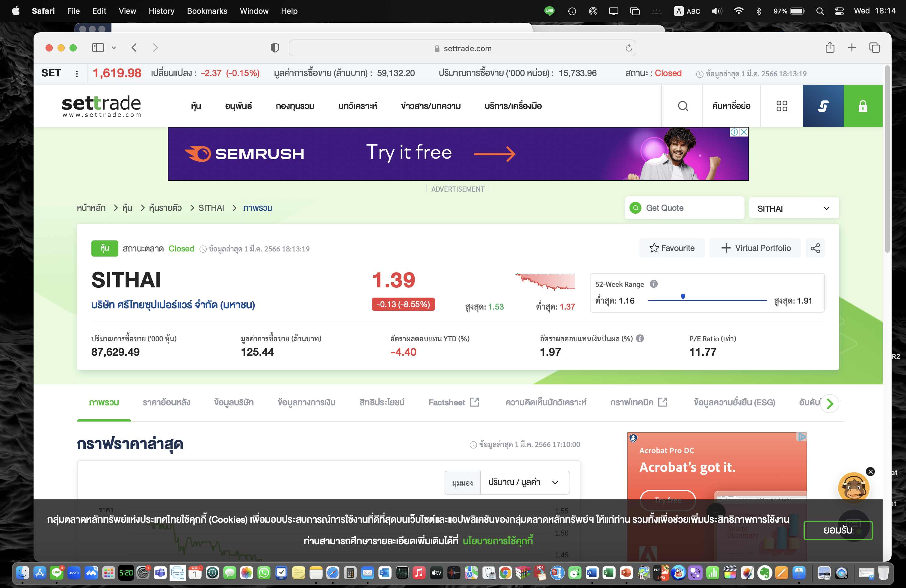Open the Factsheet tab
The height and width of the screenshot is (588, 906).
[453, 402]
